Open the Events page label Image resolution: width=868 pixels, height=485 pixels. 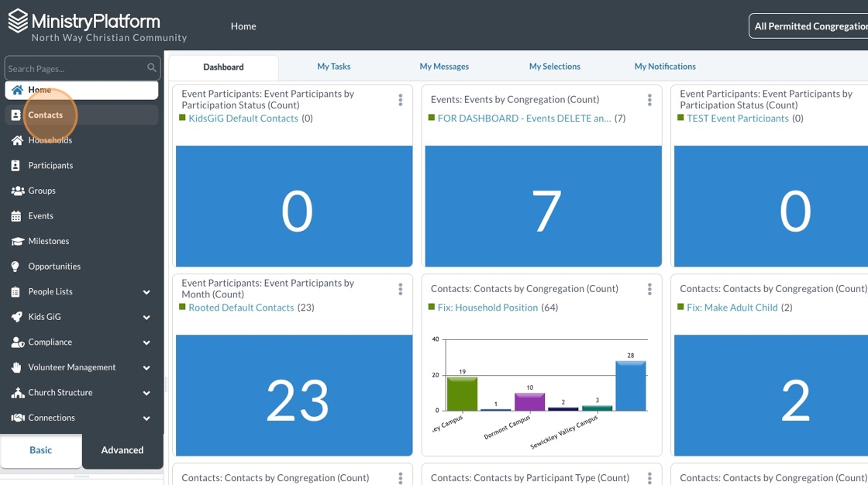[40, 216]
